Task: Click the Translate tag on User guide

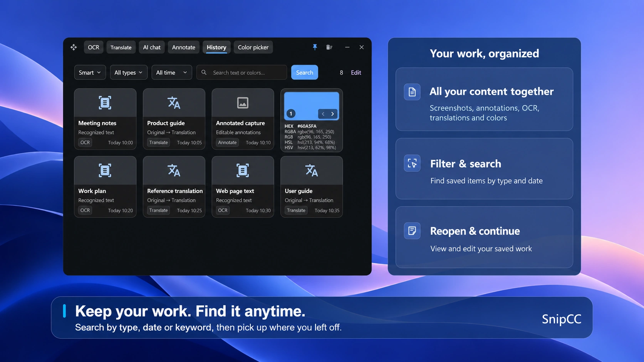Action: tap(296, 210)
